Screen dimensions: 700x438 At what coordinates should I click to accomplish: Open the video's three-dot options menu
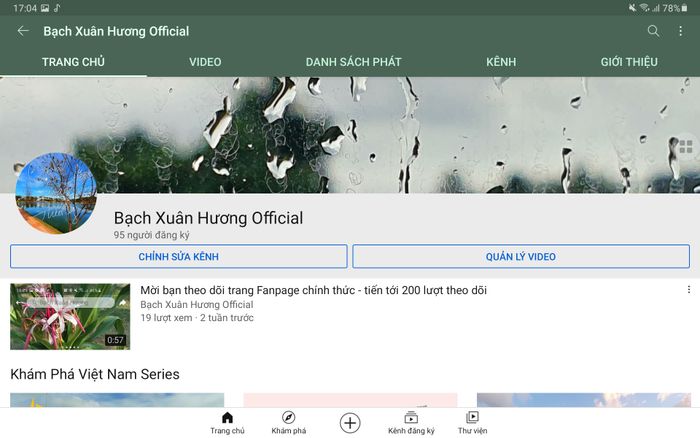689,290
